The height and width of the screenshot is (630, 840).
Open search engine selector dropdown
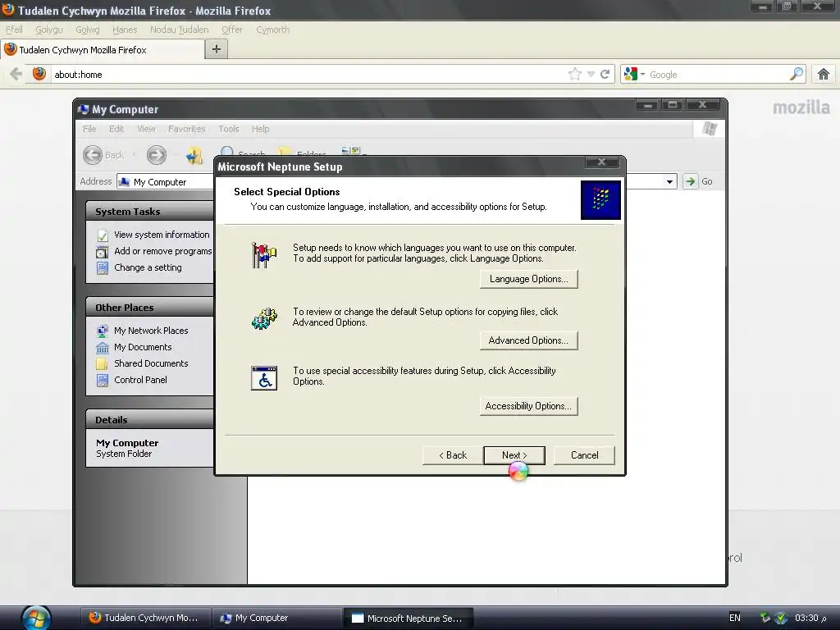(x=635, y=75)
